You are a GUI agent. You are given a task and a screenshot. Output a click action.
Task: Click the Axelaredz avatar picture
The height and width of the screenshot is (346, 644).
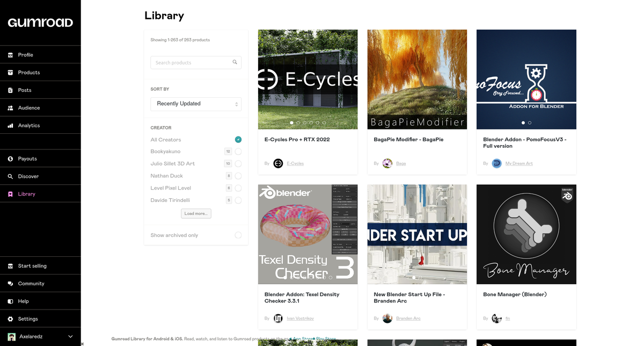coord(11,337)
